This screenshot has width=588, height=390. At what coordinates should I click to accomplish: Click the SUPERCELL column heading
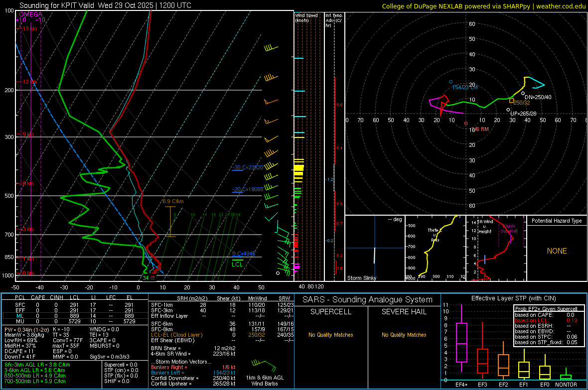coord(331,312)
